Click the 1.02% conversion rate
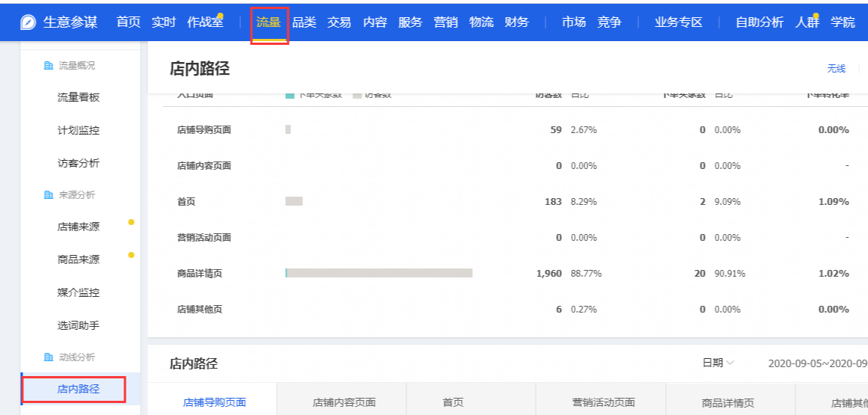 (834, 274)
